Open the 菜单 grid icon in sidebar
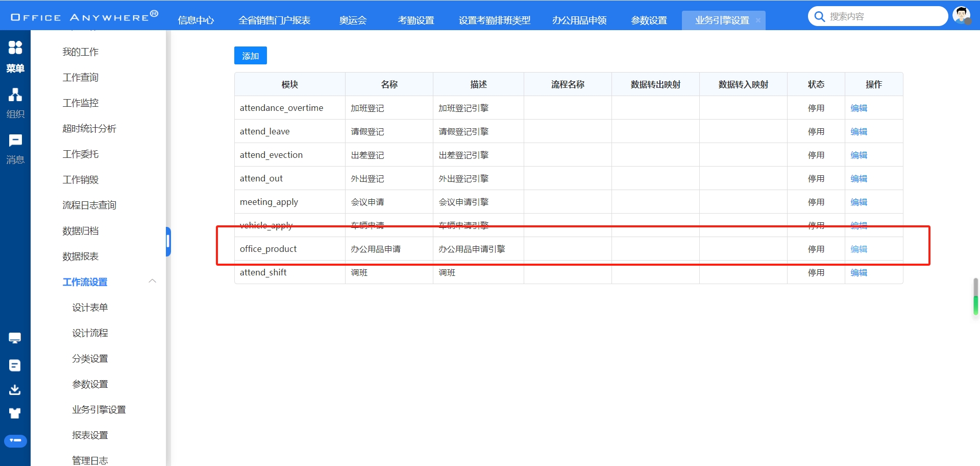This screenshot has height=466, width=980. (15, 48)
